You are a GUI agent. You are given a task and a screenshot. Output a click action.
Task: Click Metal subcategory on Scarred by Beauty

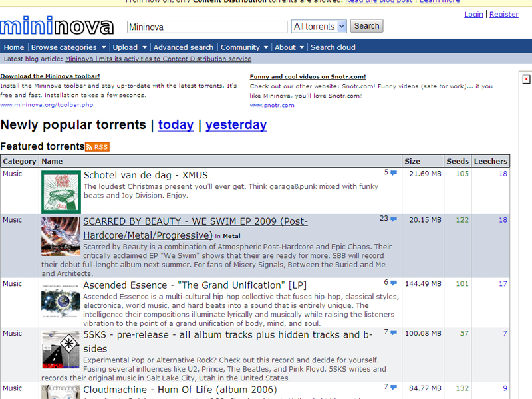[x=231, y=236]
